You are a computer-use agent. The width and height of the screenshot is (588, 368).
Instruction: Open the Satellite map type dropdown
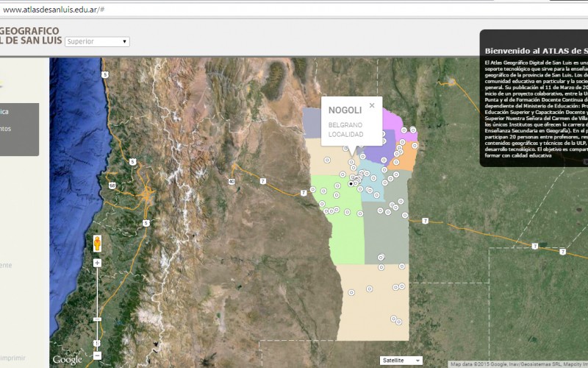[x=401, y=361]
